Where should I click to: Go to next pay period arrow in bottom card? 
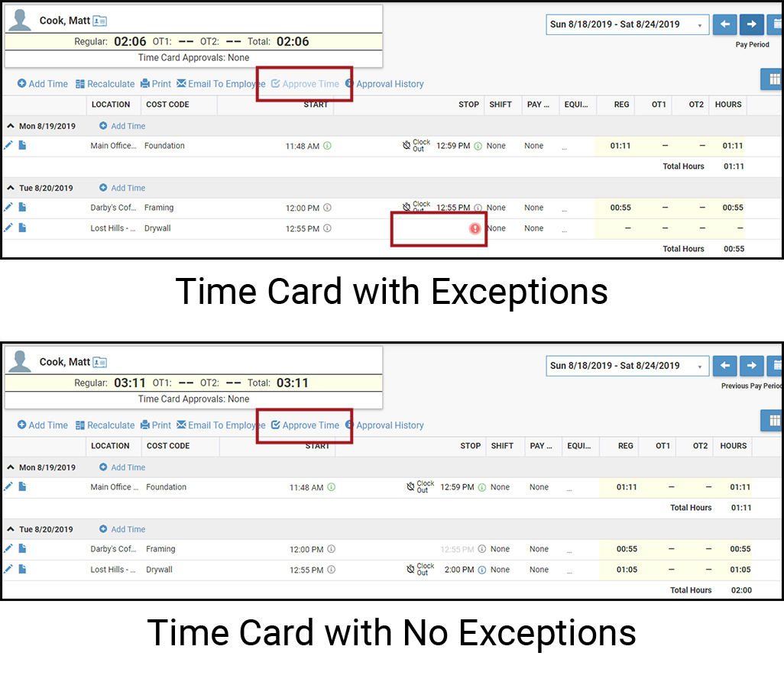click(751, 366)
